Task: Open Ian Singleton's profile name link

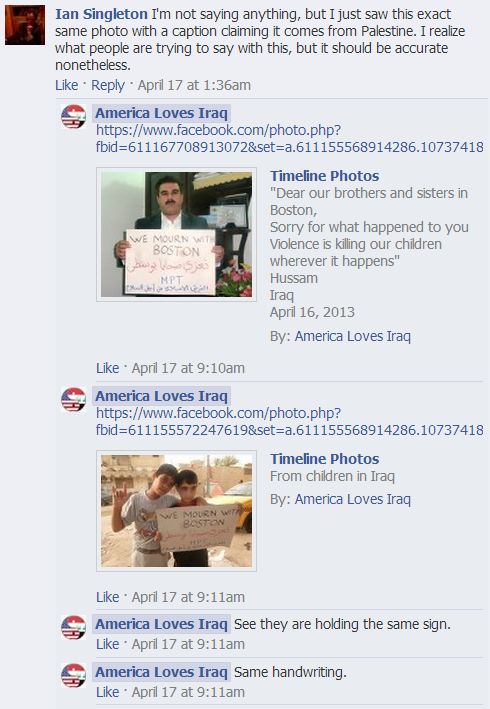Action: (x=101, y=14)
